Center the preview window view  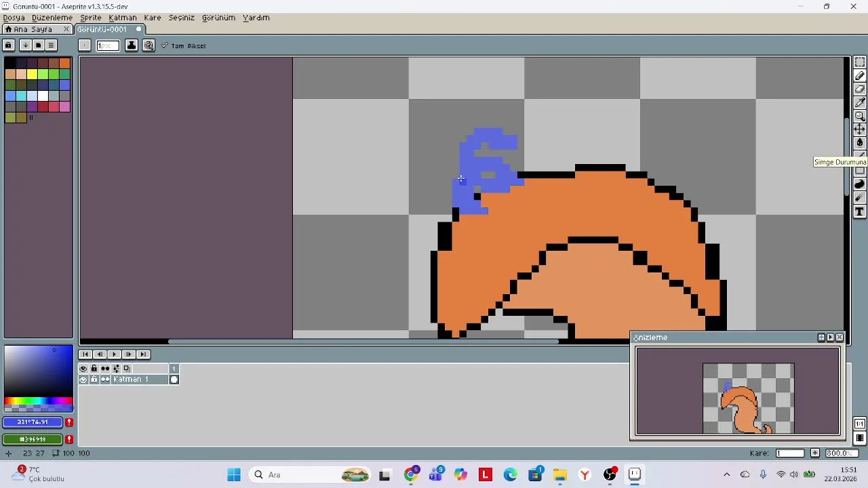coord(821,338)
